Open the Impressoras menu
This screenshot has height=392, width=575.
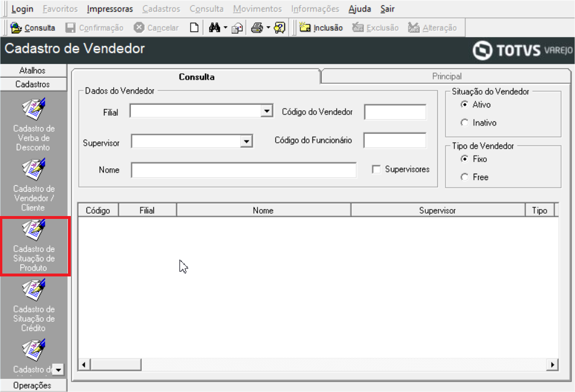click(110, 9)
